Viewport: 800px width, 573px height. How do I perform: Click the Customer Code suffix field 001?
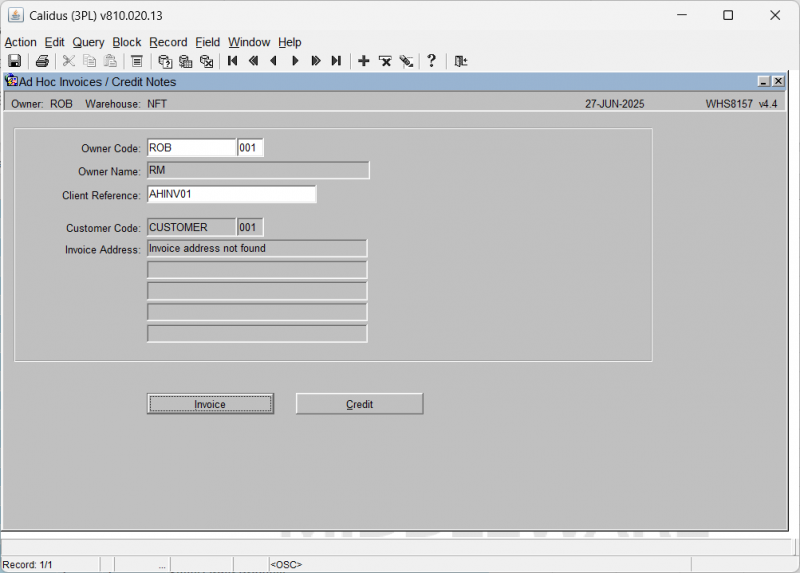(250, 227)
